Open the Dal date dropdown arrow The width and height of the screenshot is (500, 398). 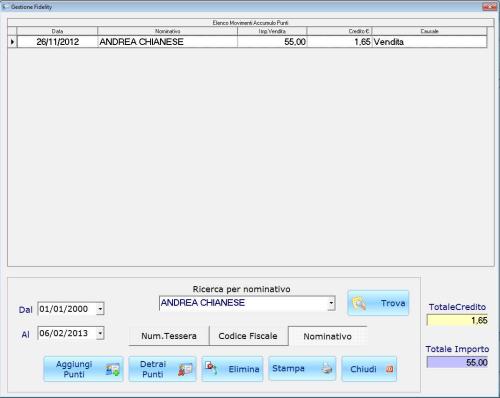(x=100, y=309)
